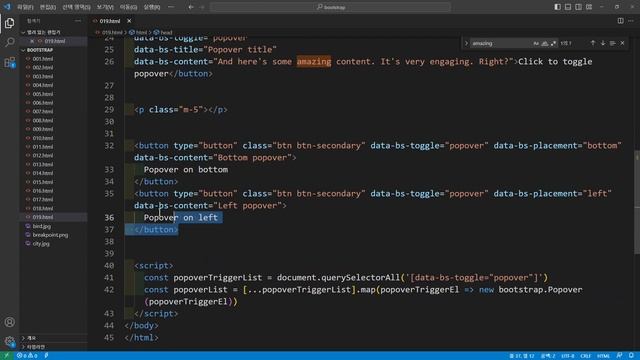Open the Extensions view in activity bar
The image size is (640, 360).
[9, 62]
